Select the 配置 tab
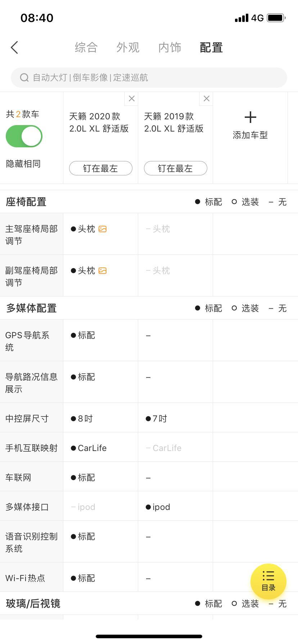298x644 pixels. (x=211, y=47)
